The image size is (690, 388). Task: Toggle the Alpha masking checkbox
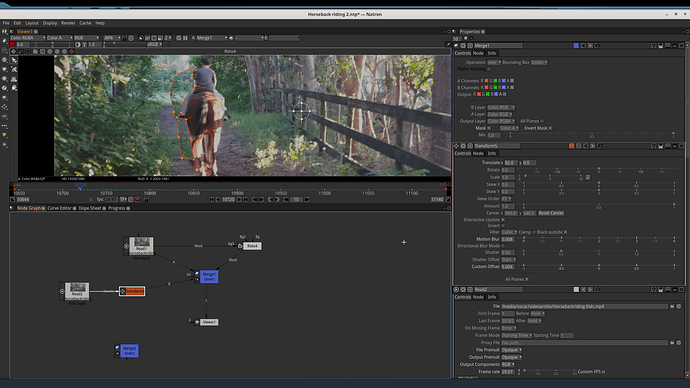tap(489, 69)
